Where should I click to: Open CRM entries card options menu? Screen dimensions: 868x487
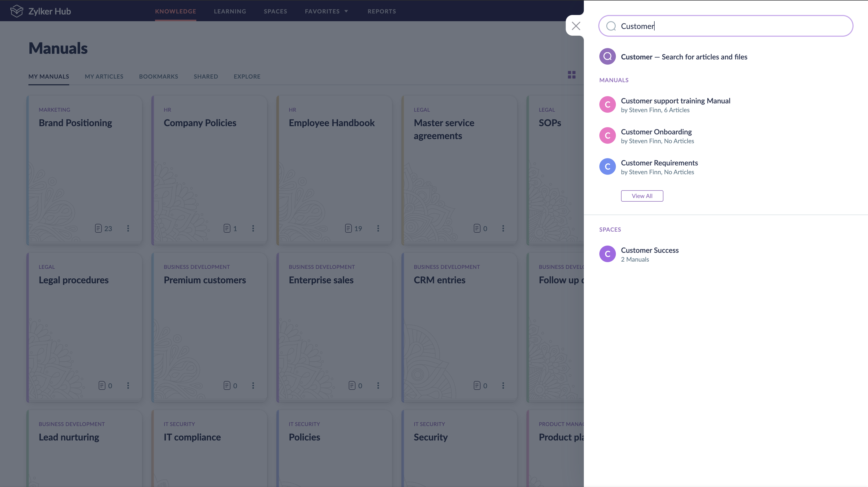[x=503, y=385]
